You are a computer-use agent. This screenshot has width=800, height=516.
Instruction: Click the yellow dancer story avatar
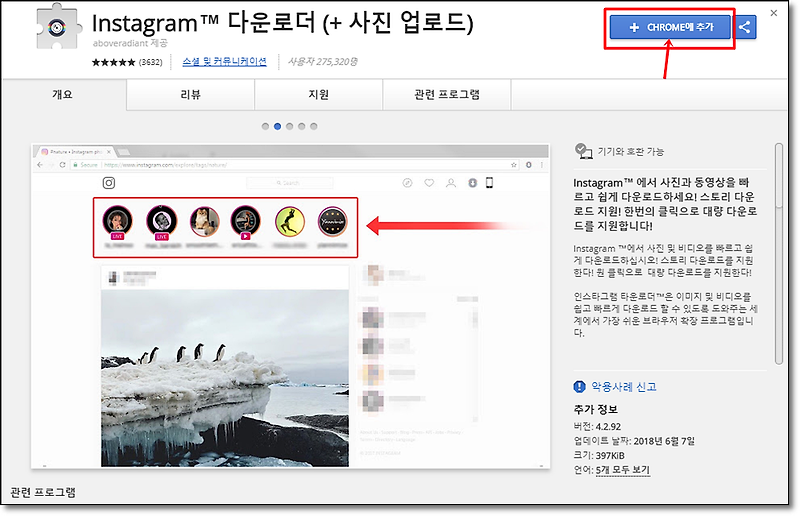pyautogui.click(x=290, y=222)
